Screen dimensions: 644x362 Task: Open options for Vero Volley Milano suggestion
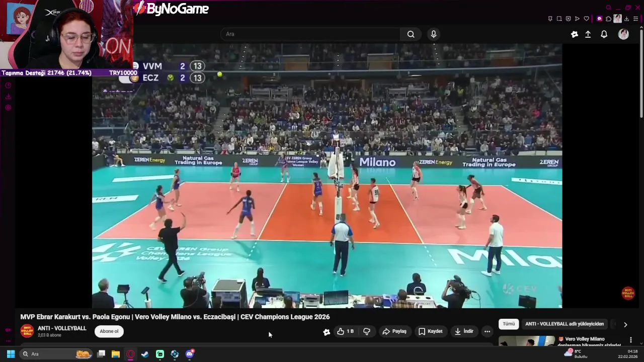(x=630, y=340)
